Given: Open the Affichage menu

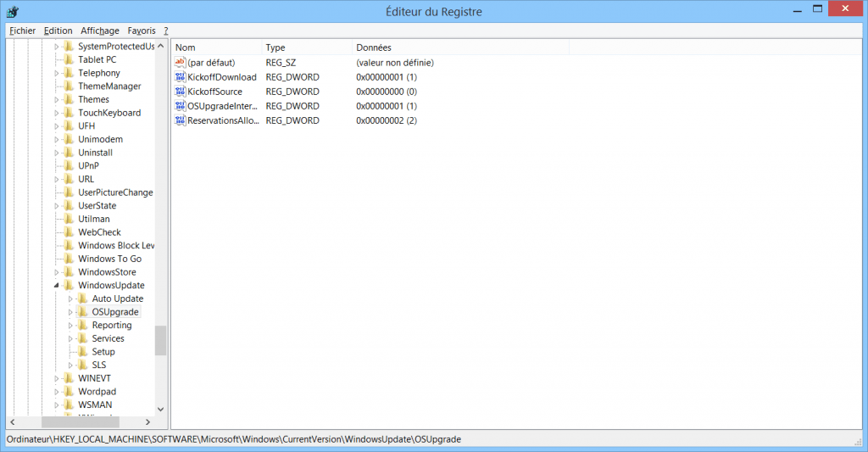Looking at the screenshot, I should point(100,31).
